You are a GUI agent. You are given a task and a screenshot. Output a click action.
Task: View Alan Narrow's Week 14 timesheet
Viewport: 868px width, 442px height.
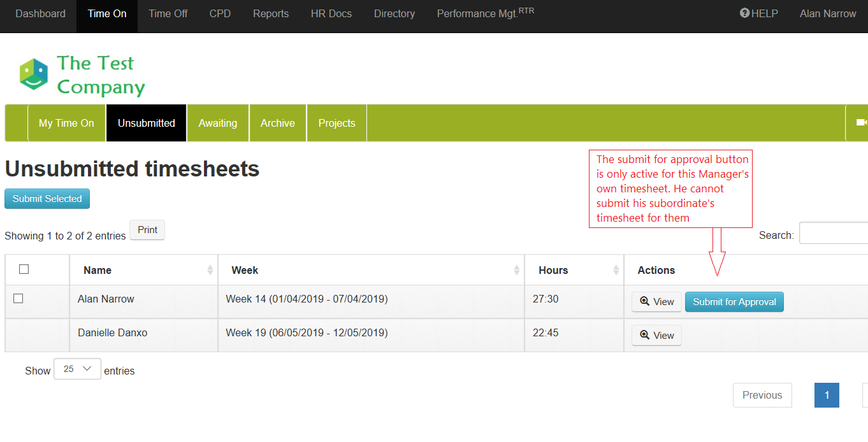(x=656, y=302)
